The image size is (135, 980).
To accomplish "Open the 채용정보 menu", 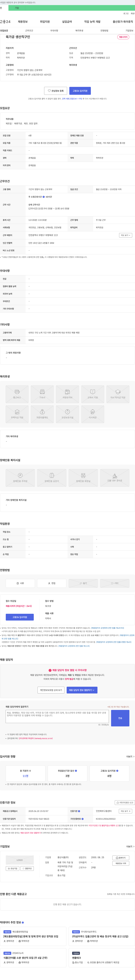I will coord(22,22).
